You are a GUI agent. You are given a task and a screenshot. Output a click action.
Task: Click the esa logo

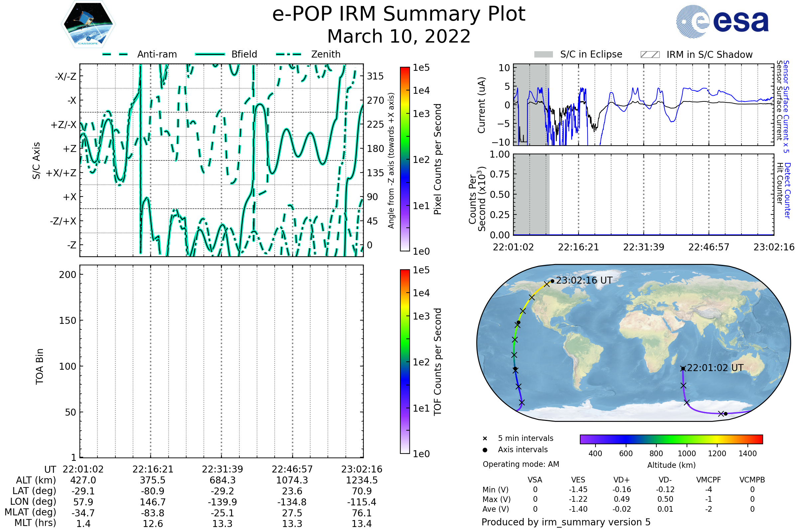pos(722,22)
